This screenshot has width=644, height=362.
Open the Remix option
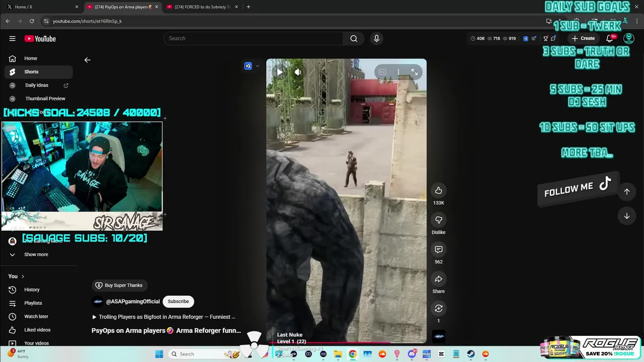[438, 308]
